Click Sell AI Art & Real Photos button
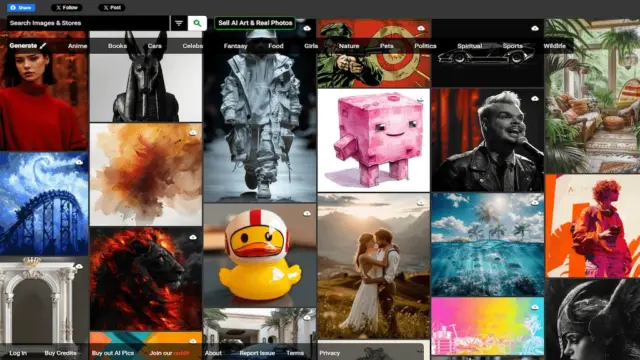 (255, 23)
